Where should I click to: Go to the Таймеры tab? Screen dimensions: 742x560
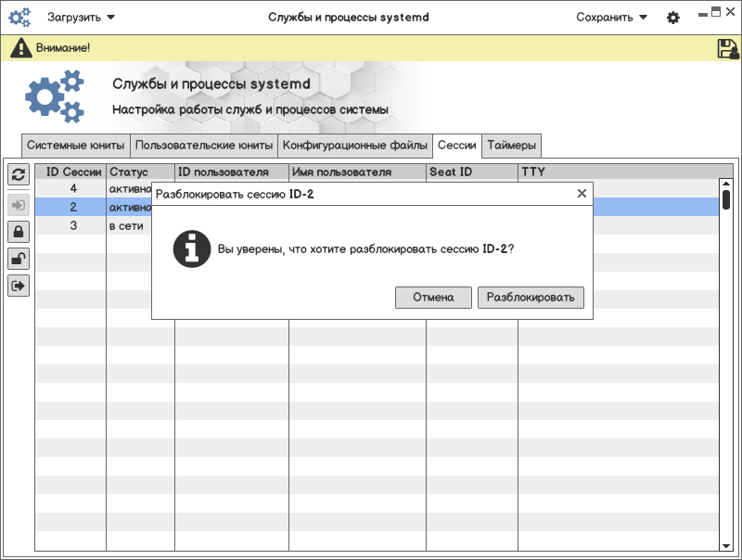pyautogui.click(x=511, y=146)
